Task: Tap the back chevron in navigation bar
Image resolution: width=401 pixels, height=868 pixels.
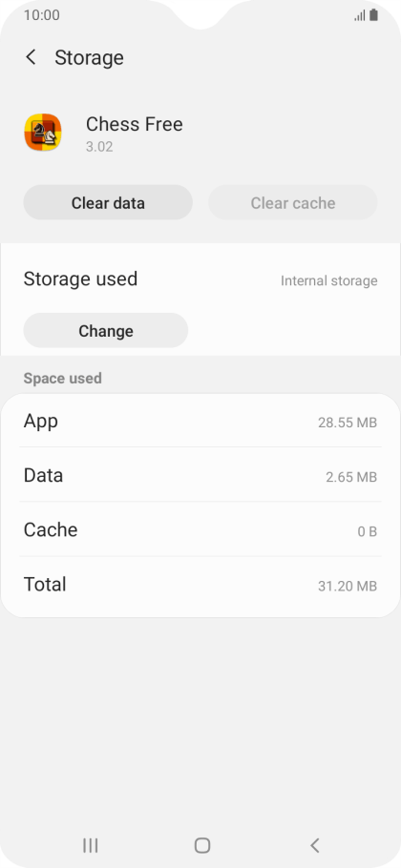Action: [x=315, y=845]
